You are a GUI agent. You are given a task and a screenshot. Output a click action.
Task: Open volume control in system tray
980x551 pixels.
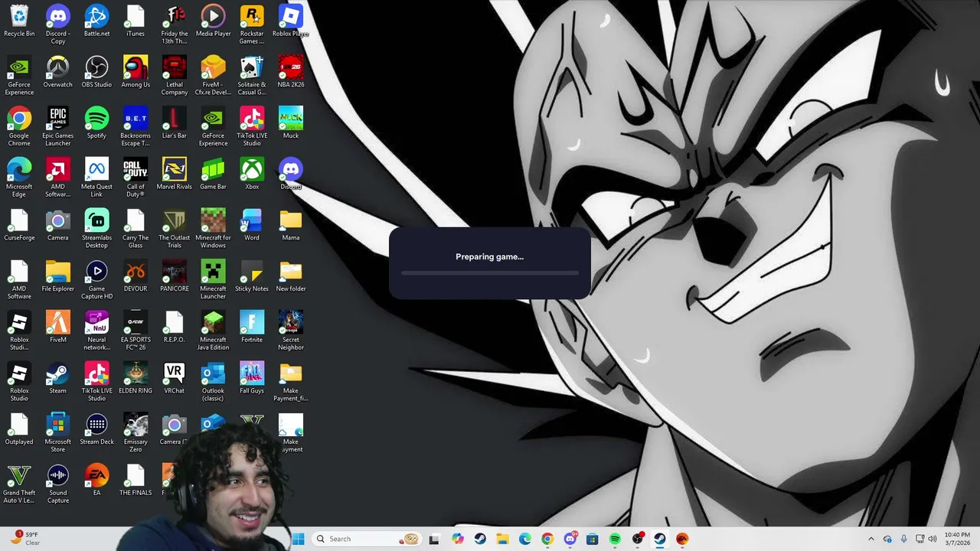(933, 539)
